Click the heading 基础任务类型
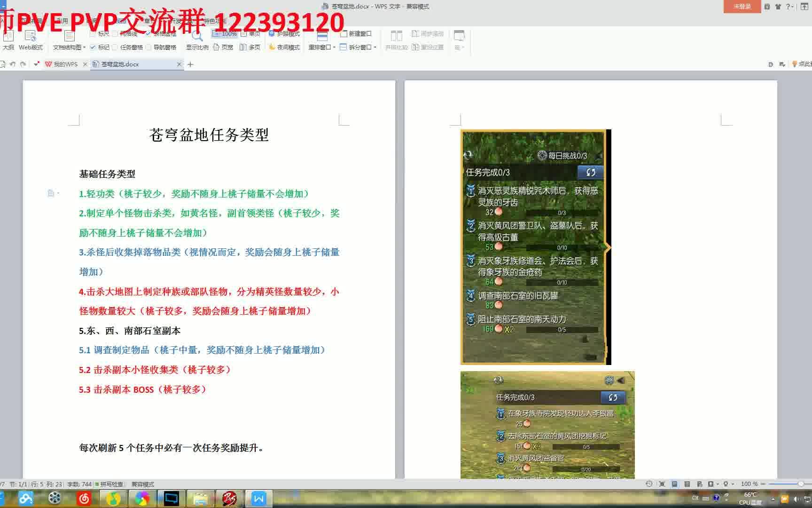812x508 pixels. (x=107, y=174)
